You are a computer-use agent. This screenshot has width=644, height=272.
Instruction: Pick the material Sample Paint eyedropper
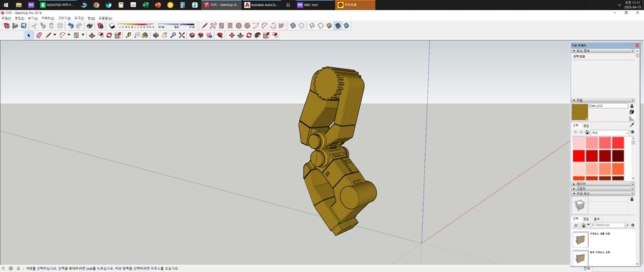[x=632, y=125]
